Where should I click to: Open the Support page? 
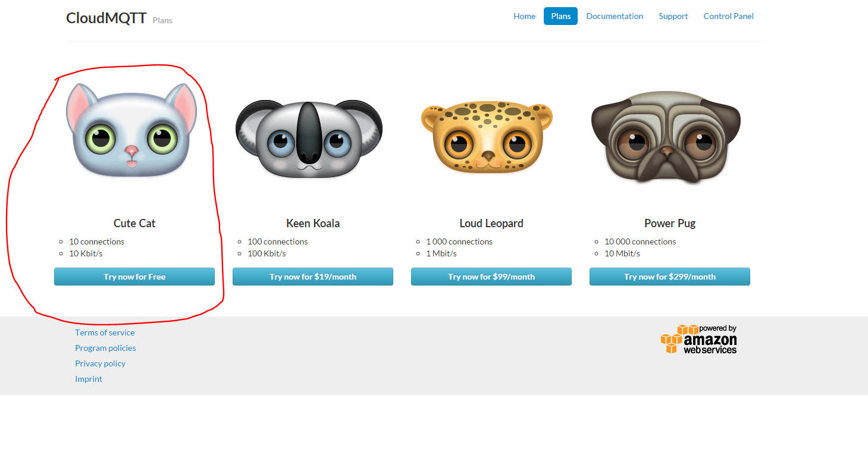coord(673,16)
